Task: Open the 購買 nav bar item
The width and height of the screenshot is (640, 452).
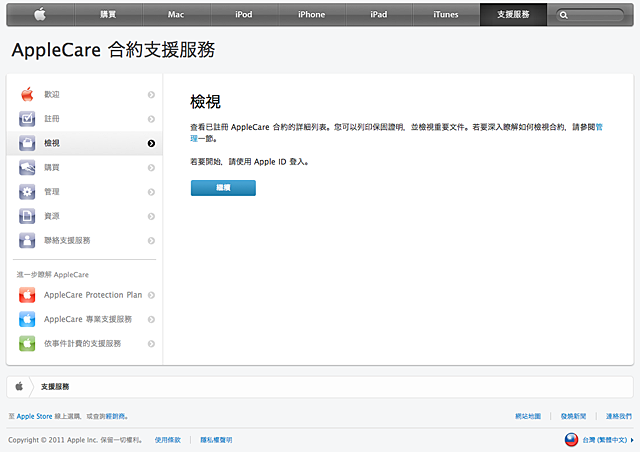Action: click(108, 15)
